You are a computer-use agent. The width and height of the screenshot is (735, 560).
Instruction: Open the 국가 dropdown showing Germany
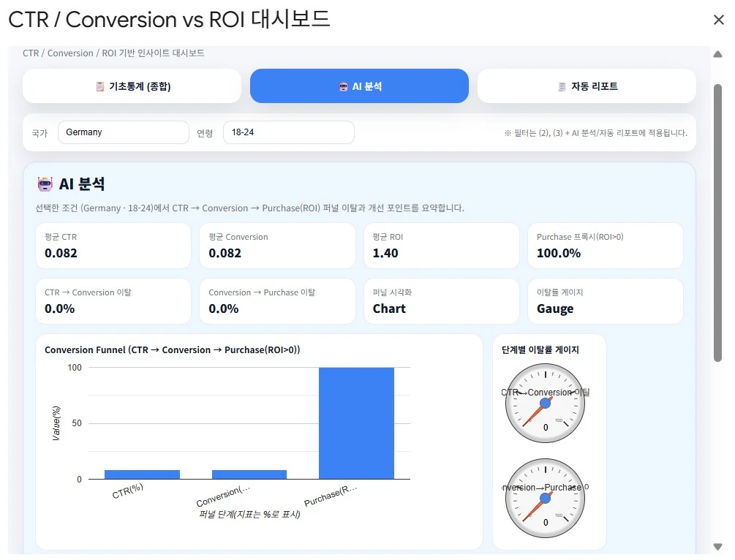point(123,132)
